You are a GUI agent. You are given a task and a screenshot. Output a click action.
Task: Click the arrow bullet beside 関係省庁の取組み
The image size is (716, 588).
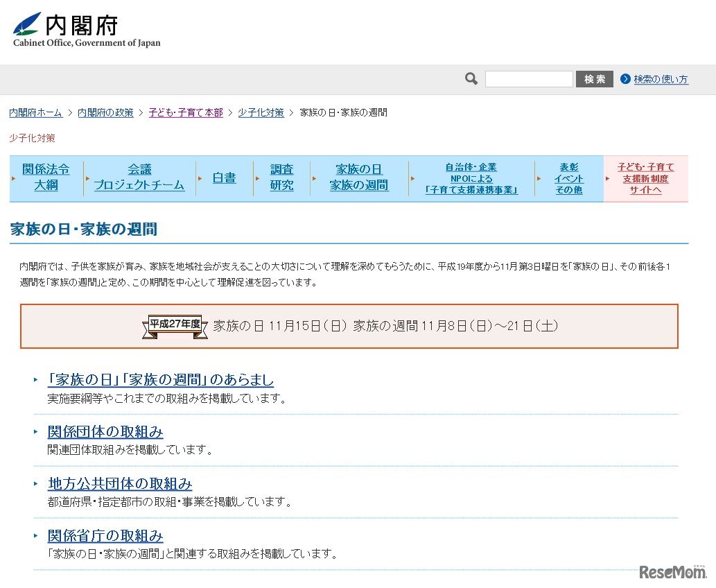point(35,535)
